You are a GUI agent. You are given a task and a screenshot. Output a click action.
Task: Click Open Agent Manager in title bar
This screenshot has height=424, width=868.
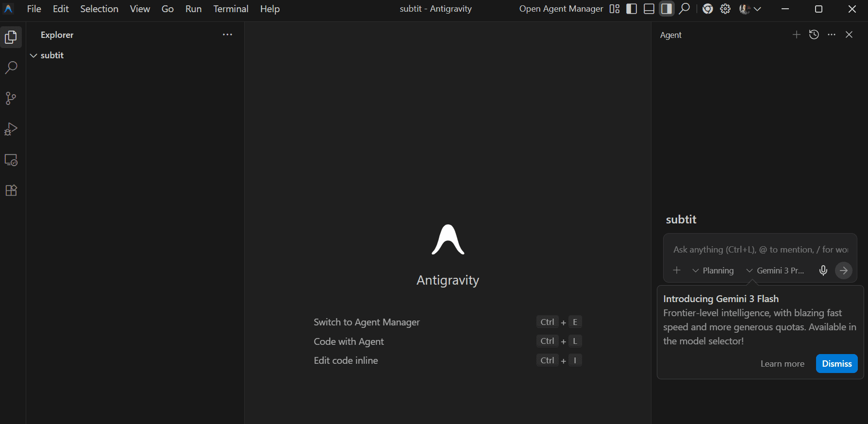[x=561, y=9]
